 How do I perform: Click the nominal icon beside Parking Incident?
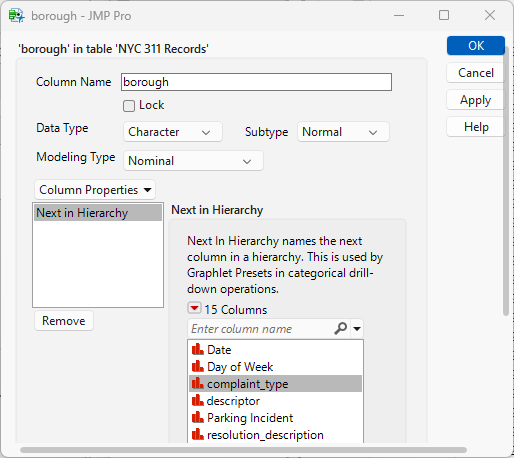[x=198, y=417]
